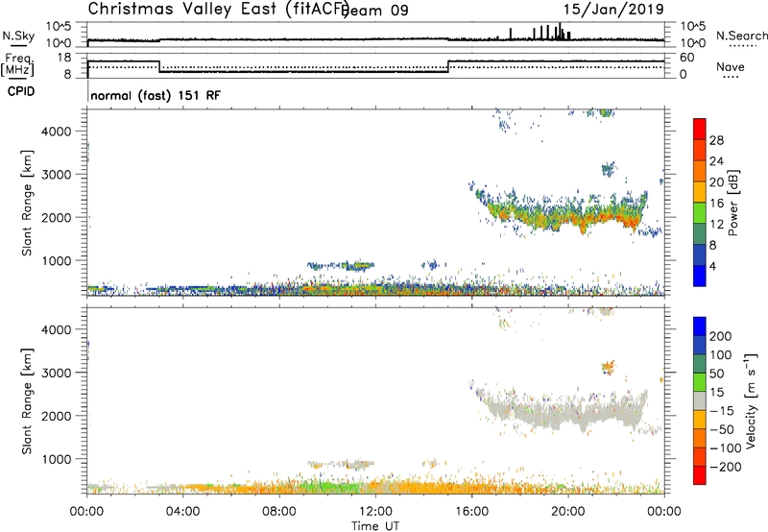
Task: Click the 900 km echo patch near 11:00 in power panel
Action: click(357, 265)
